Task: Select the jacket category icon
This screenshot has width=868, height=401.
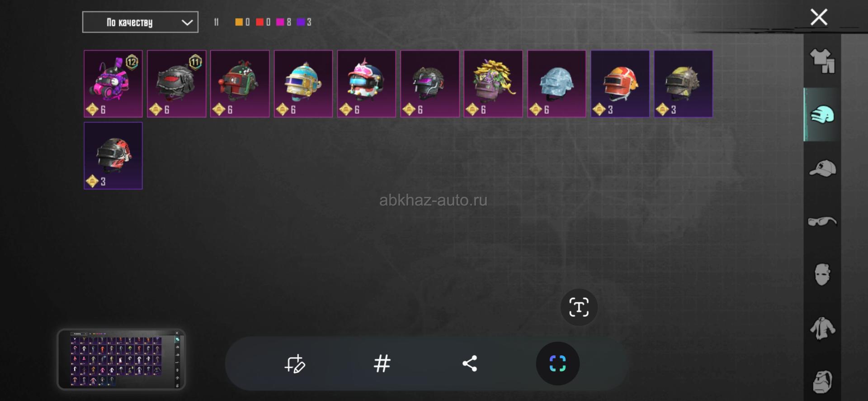Action: pos(822,328)
